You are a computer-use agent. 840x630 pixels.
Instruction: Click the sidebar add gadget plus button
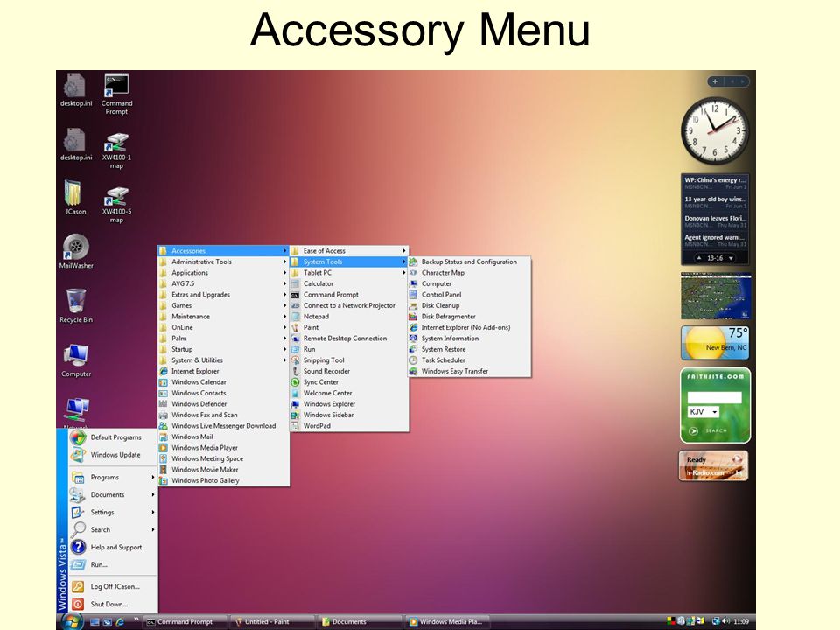click(715, 81)
